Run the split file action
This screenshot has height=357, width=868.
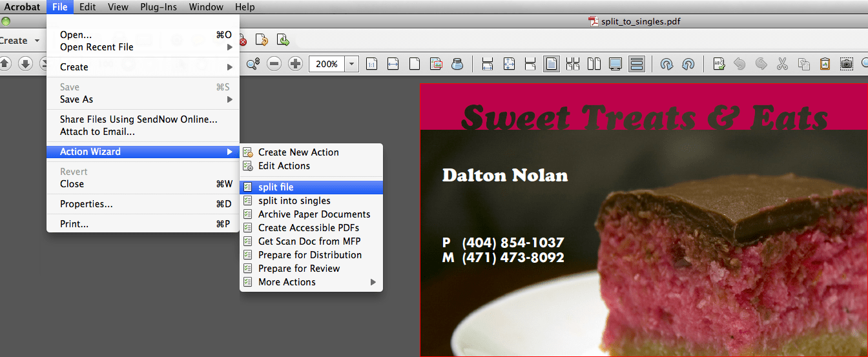pyautogui.click(x=311, y=187)
